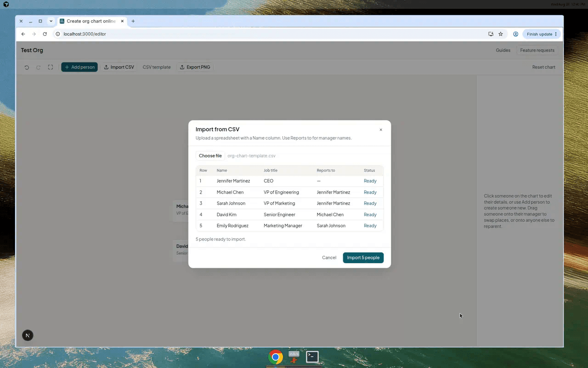This screenshot has width=588, height=368.
Task: Select the Create org chart online tab
Action: click(91, 21)
